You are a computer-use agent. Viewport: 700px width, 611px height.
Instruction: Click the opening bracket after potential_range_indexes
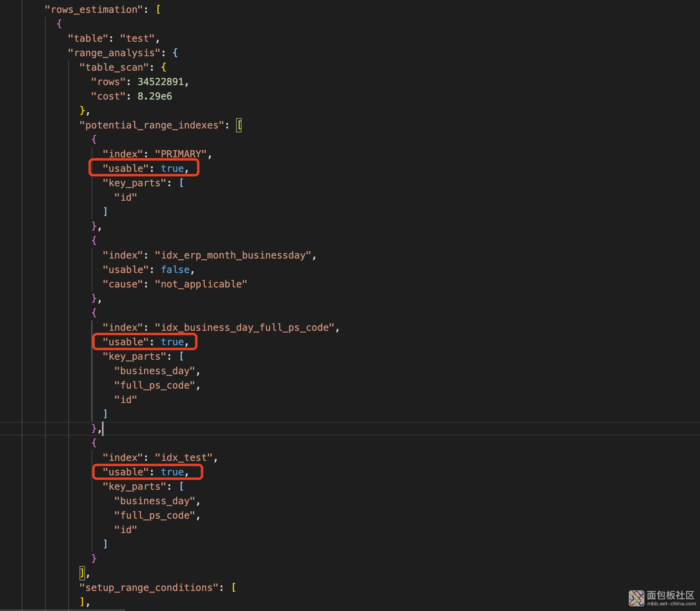(239, 125)
